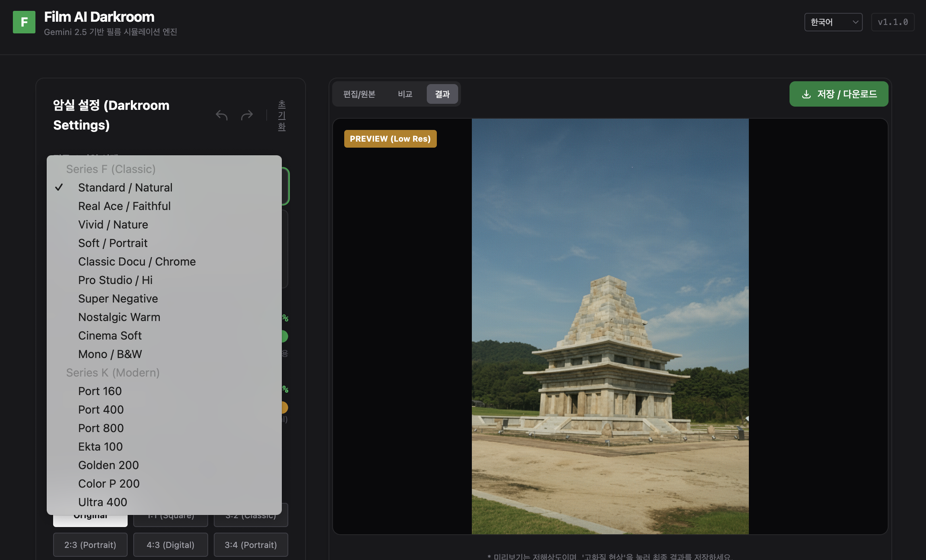Click the v1.1.0 version badge
The image size is (926, 560).
[893, 22]
